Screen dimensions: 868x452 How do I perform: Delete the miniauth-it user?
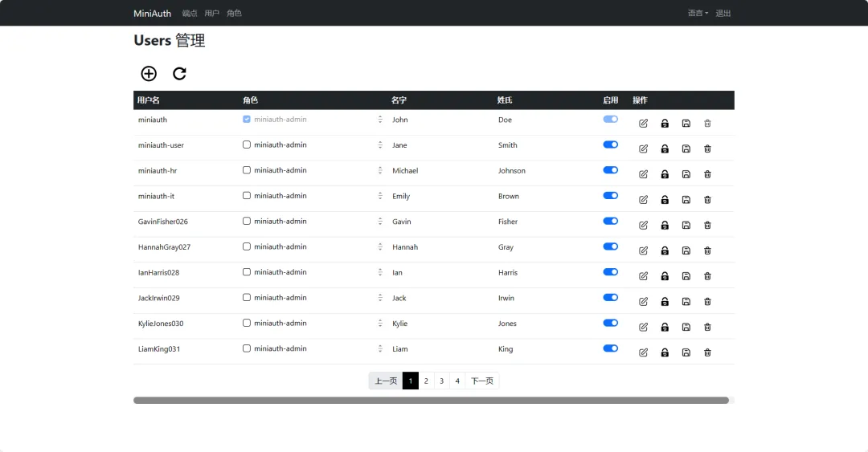click(707, 200)
